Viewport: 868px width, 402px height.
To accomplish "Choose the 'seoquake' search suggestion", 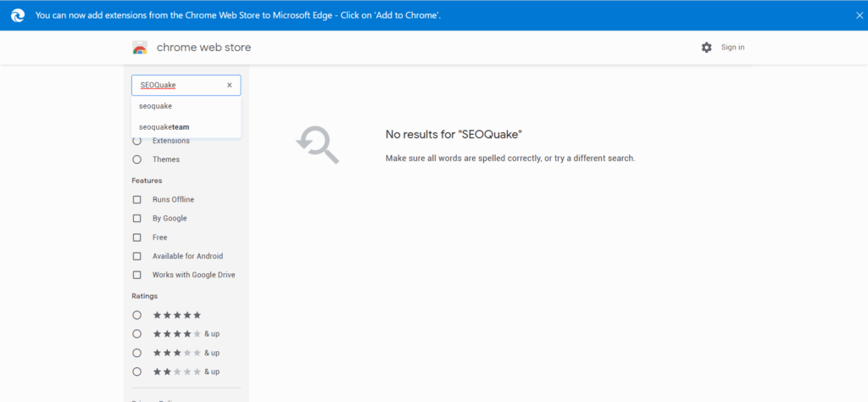I will (186, 106).
